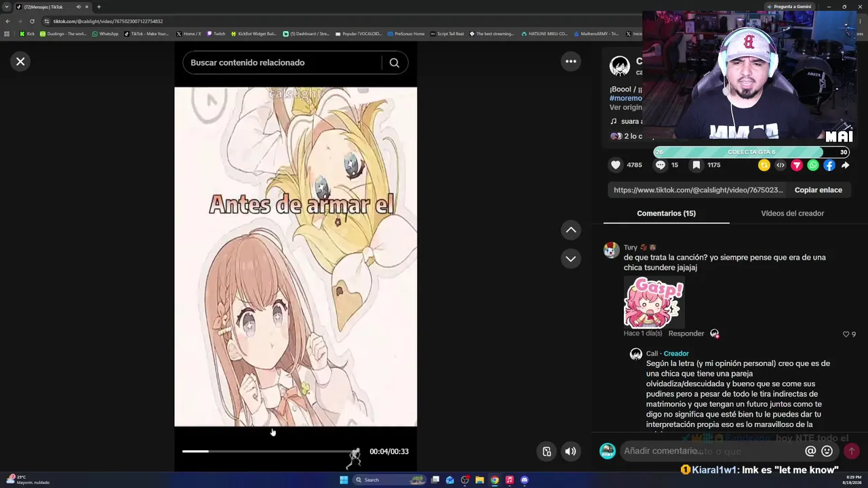This screenshot has width=868, height=488.
Task: Click the Ver original translation link
Action: pos(625,107)
